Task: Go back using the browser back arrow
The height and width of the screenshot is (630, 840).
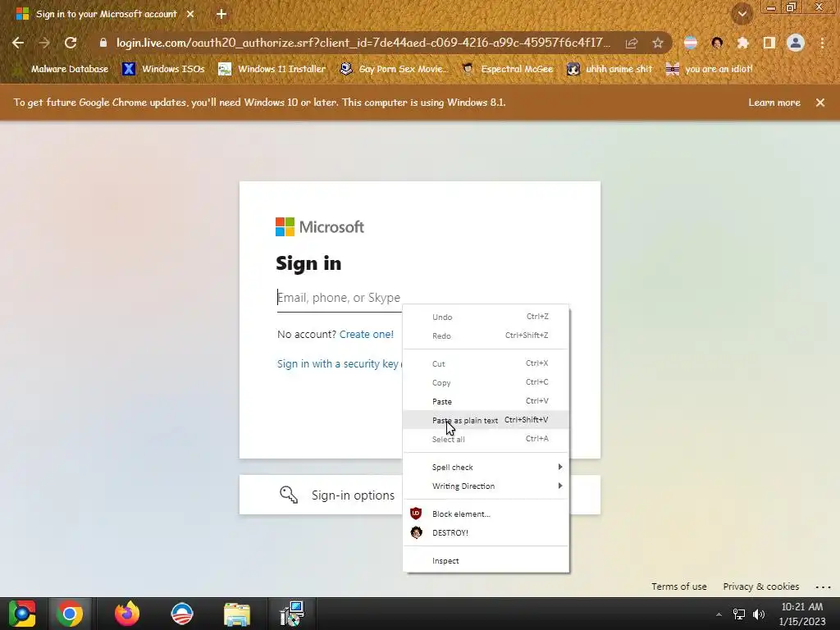Action: click(x=18, y=43)
